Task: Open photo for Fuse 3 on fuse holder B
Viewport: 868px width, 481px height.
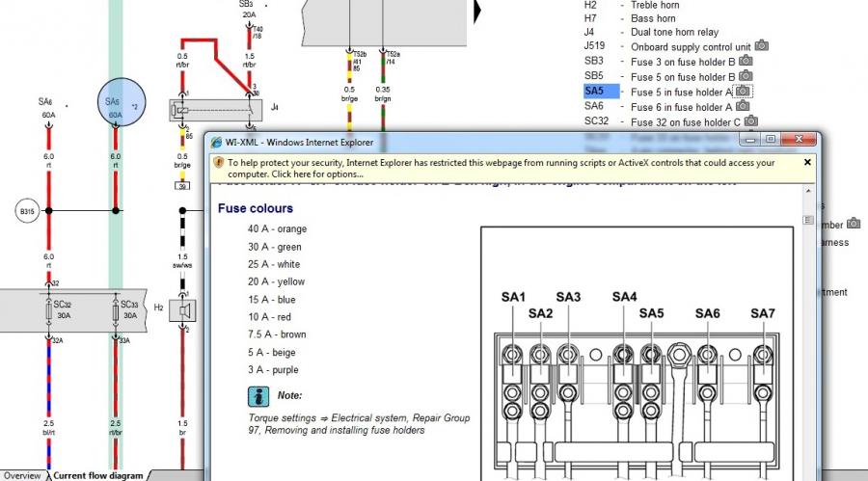Action: pos(744,61)
